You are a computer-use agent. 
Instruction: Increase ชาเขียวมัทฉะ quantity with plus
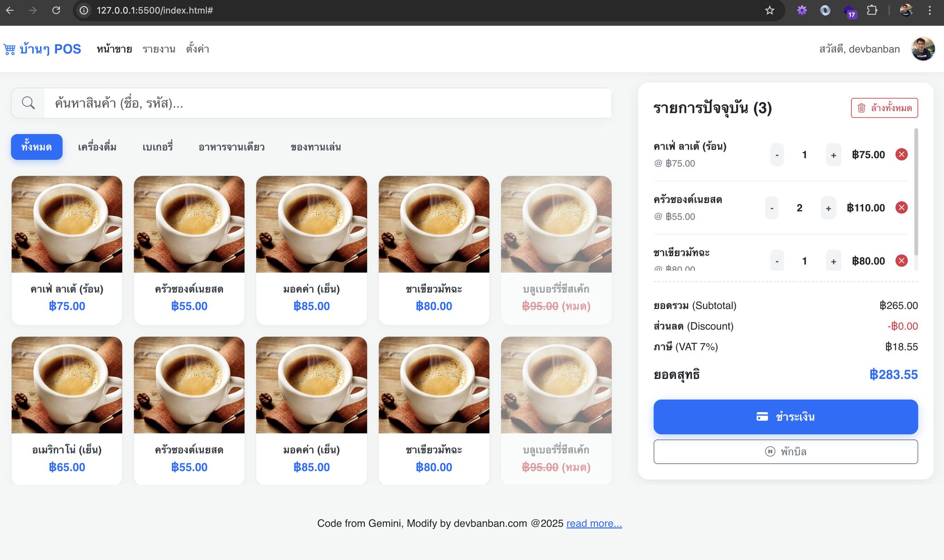point(833,262)
